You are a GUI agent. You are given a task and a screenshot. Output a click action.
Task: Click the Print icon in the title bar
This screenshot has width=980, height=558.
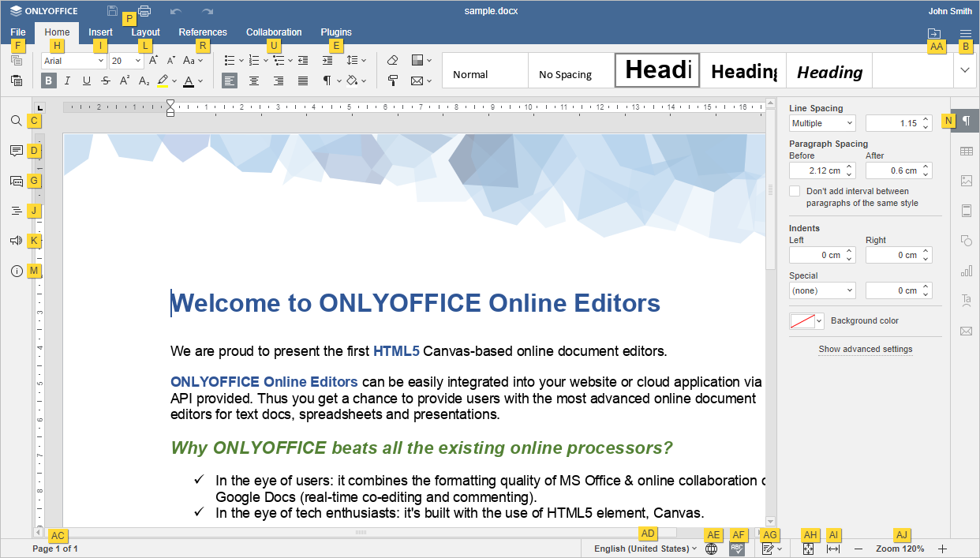point(144,11)
